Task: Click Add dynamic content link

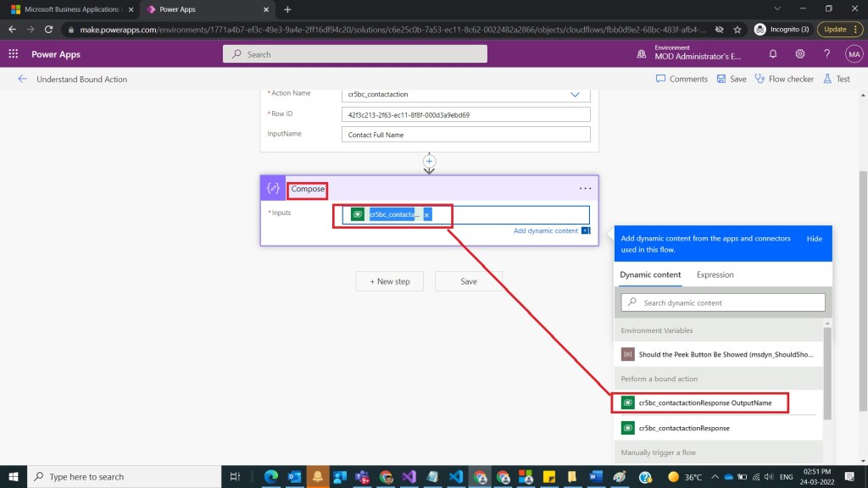Action: pyautogui.click(x=545, y=230)
